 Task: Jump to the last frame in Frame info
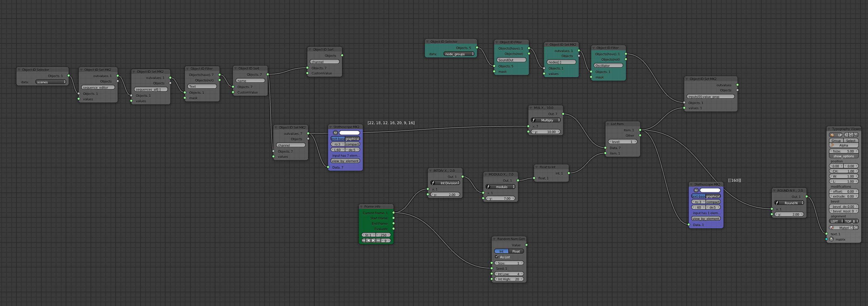coord(378,240)
